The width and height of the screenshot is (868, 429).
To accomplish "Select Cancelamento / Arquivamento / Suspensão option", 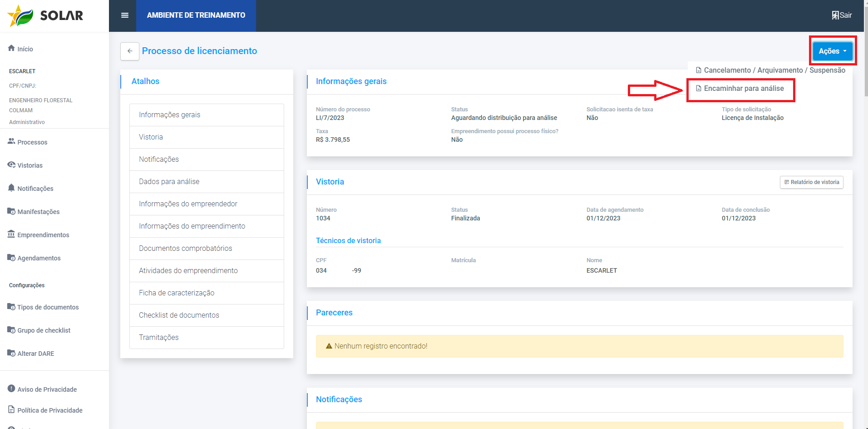I will pyautogui.click(x=770, y=70).
